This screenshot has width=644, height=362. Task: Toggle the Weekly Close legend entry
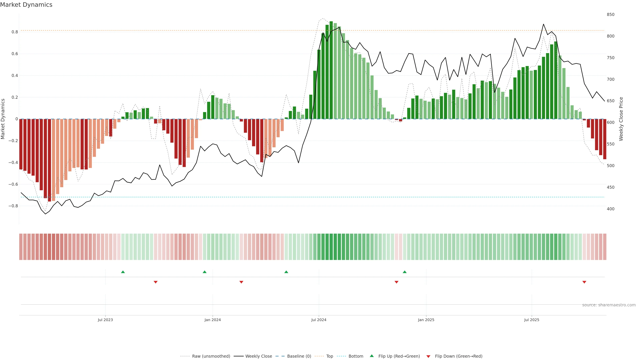258,356
